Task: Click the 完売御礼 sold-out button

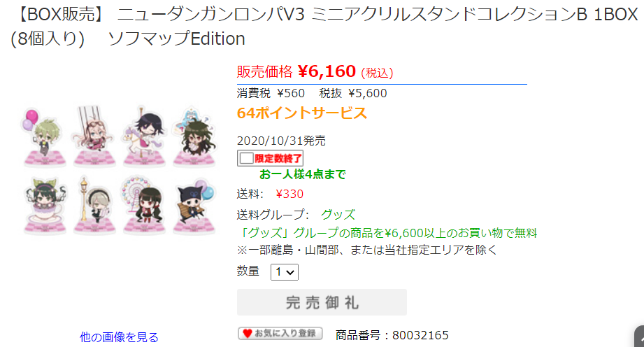Action: point(322,302)
